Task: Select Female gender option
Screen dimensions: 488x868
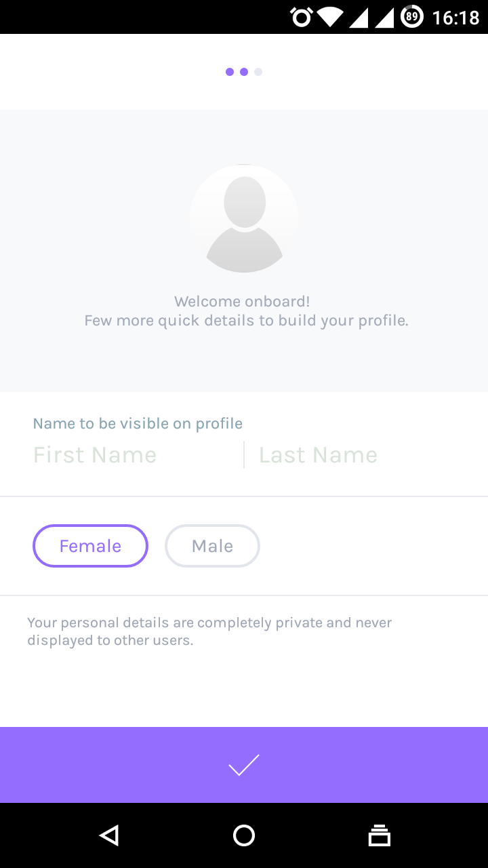Action: point(90,546)
